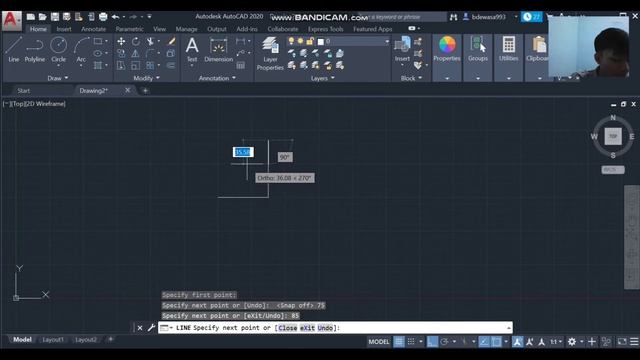Open the Properties panel dropdown arrow
The image size is (640, 360).
coord(447,78)
